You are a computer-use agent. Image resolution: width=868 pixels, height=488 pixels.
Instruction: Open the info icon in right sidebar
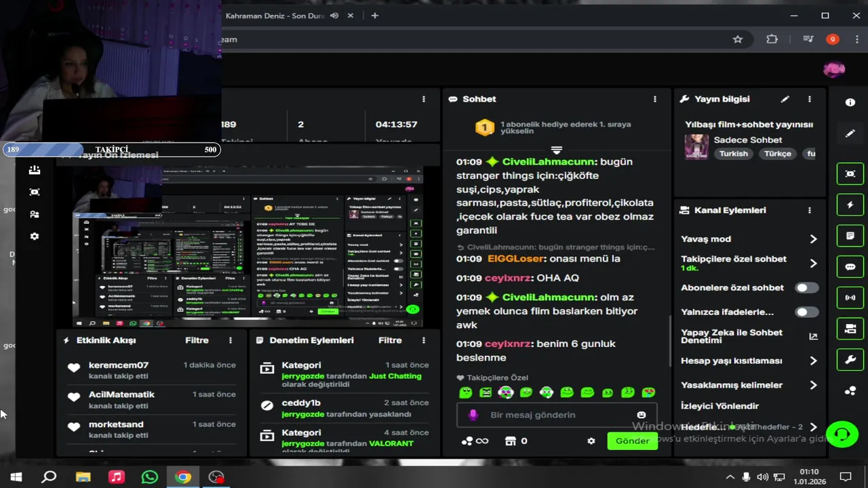pyautogui.click(x=850, y=102)
